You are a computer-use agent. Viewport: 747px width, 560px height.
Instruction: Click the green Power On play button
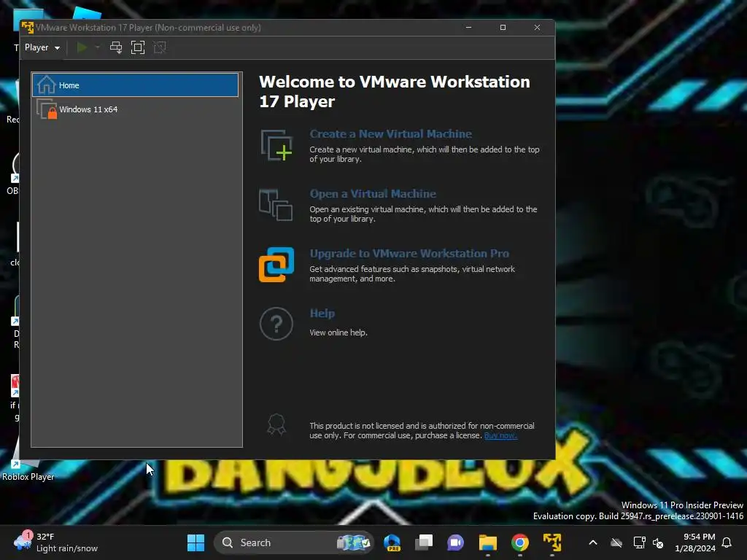[x=82, y=47]
